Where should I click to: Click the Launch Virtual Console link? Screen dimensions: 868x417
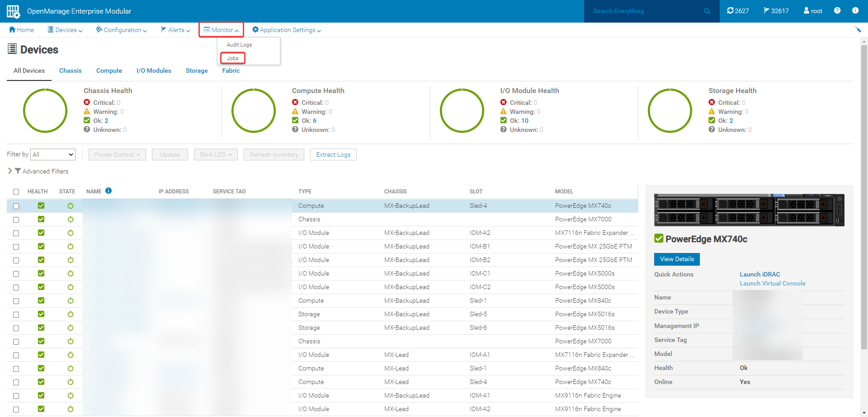[772, 283]
